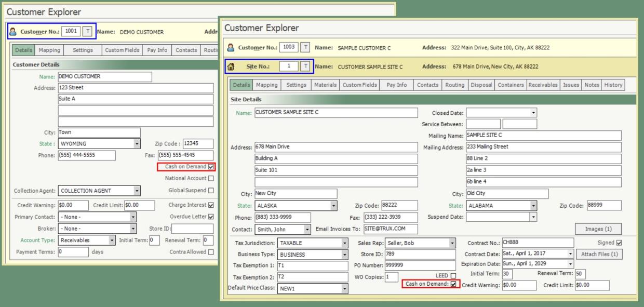Click the T button next to Customer No. 1003
Viewport: 644px width, 307px height.
(x=305, y=48)
